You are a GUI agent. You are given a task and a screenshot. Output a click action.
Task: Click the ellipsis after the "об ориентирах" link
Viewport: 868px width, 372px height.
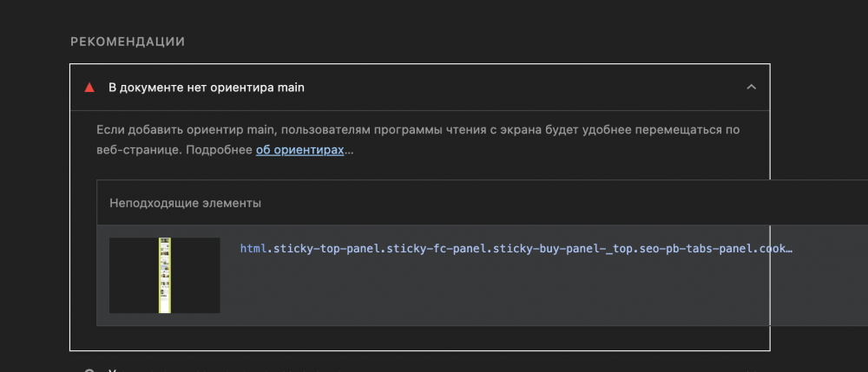pos(350,151)
